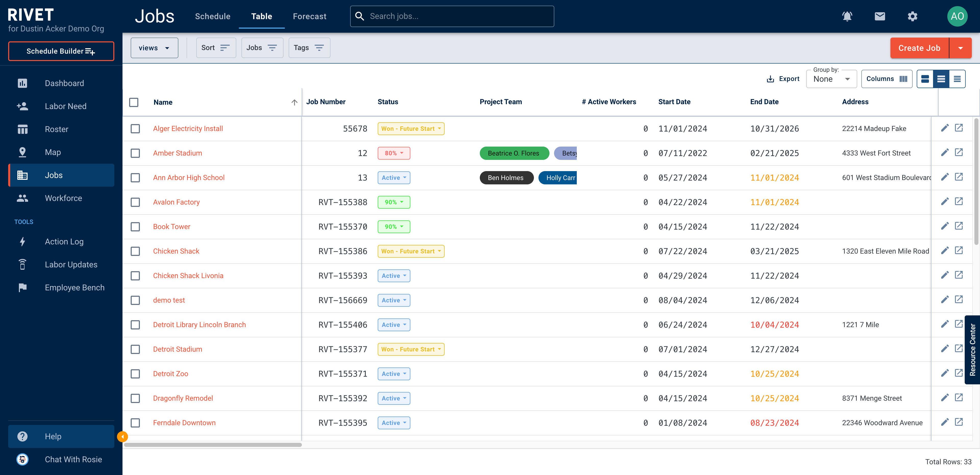Click the Search jobs input field

pos(452,16)
